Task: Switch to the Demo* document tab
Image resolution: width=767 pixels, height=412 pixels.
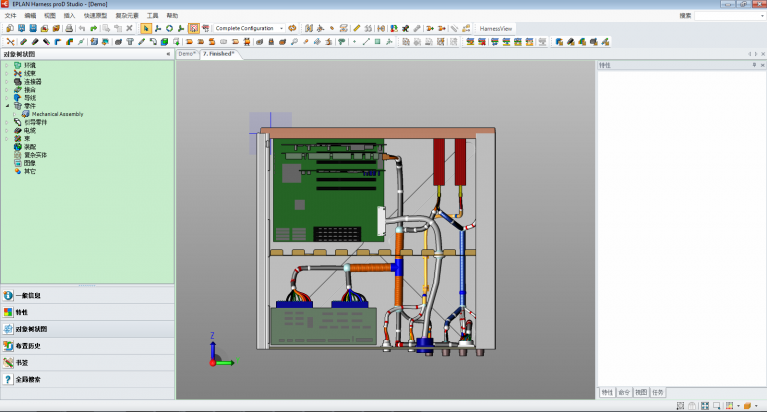Action: (x=187, y=54)
